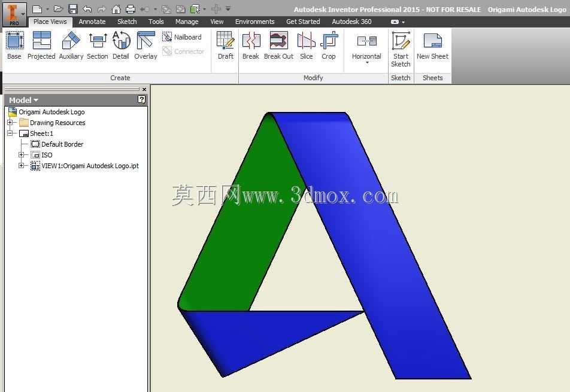The image size is (570, 392).
Task: Create an Overlay view
Action: 145,45
